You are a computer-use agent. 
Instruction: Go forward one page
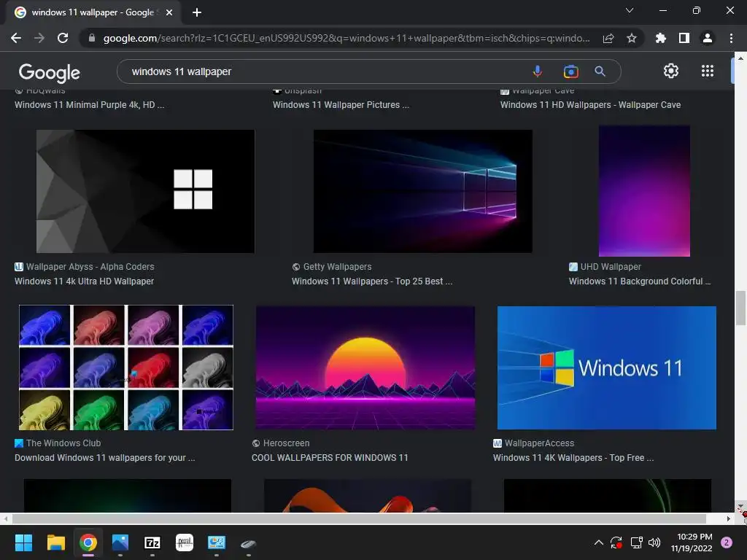tap(39, 38)
